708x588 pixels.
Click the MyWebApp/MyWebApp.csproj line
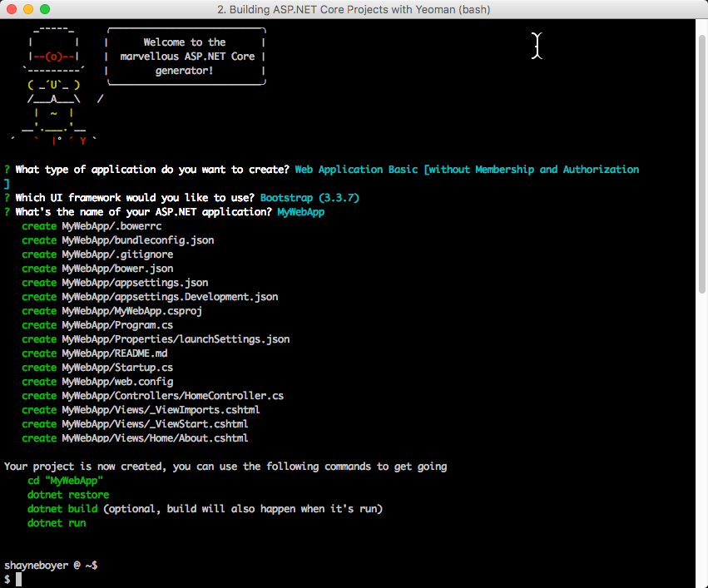click(112, 311)
